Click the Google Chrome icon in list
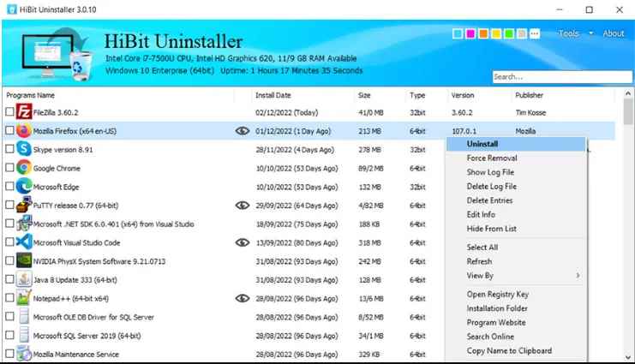635x364 pixels. (x=25, y=168)
